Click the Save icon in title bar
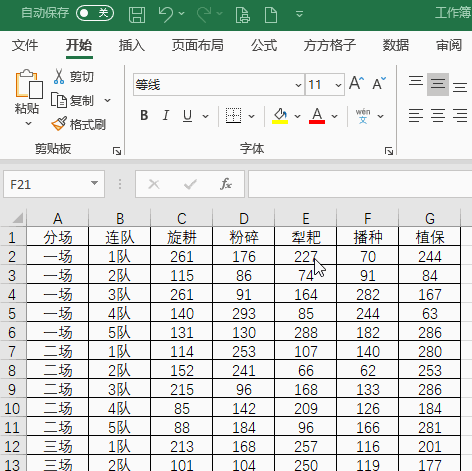 pyautogui.click(x=137, y=14)
